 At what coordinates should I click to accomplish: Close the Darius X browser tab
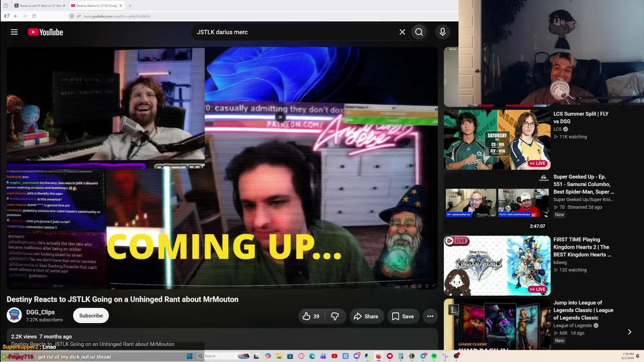click(x=64, y=6)
